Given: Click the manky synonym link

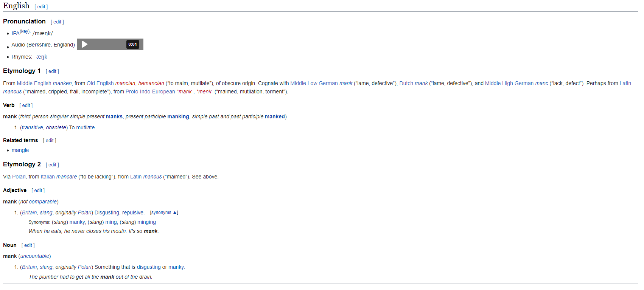Looking at the screenshot, I should click(77, 222).
